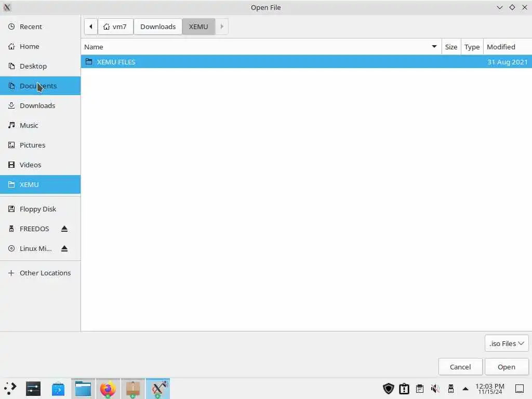The image size is (532, 399).
Task: Open the .iso Files filter dropdown
Action: click(507, 343)
